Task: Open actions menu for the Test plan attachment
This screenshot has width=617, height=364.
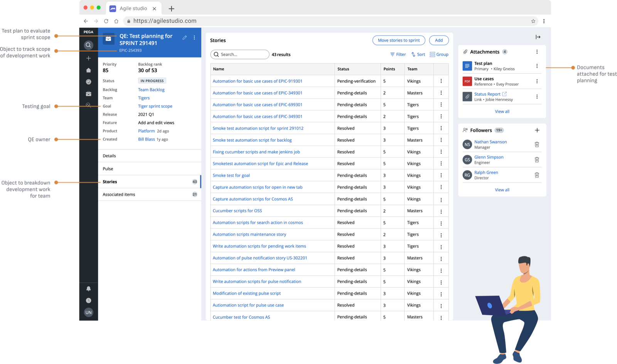Action: coord(537,66)
